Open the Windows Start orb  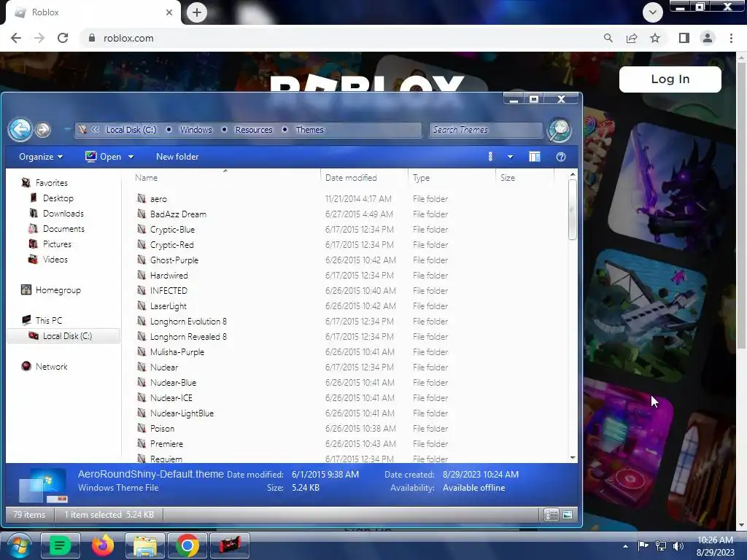coord(20,545)
